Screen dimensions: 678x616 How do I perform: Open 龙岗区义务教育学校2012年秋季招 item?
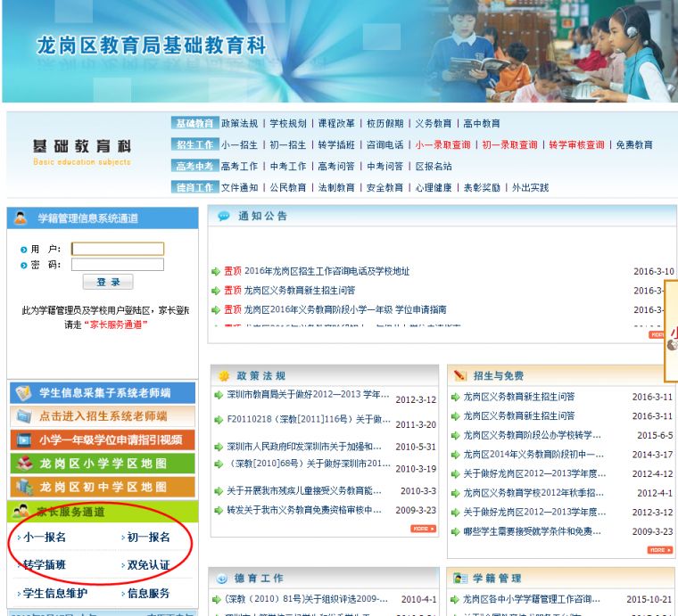533,493
